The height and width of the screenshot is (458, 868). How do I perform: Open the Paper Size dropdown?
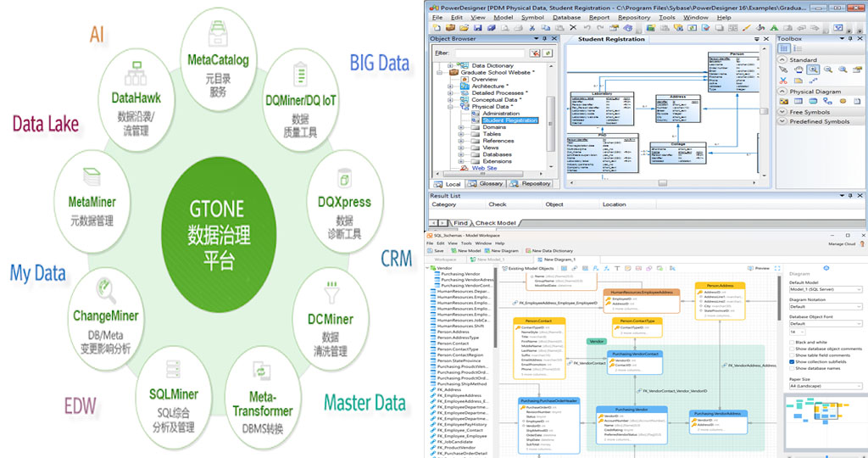[826, 386]
